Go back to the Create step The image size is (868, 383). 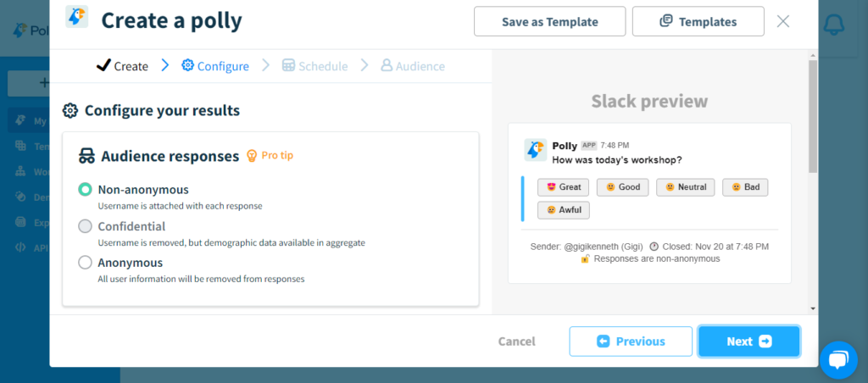click(x=122, y=66)
